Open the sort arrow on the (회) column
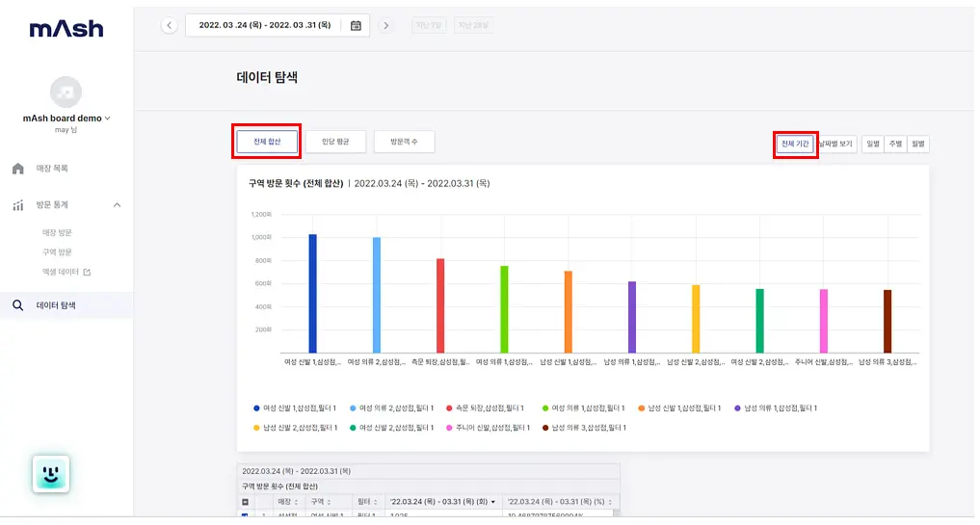Image resolution: width=980 pixels, height=525 pixels. [x=493, y=502]
